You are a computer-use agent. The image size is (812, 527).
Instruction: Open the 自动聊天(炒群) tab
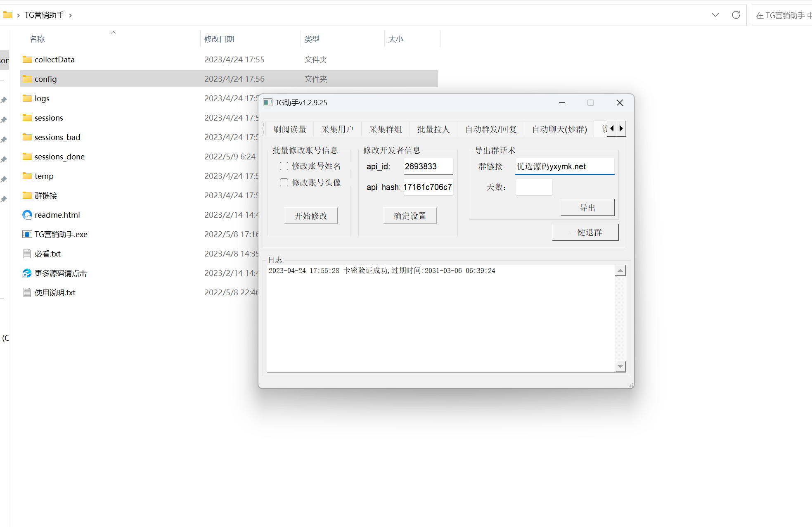(559, 129)
